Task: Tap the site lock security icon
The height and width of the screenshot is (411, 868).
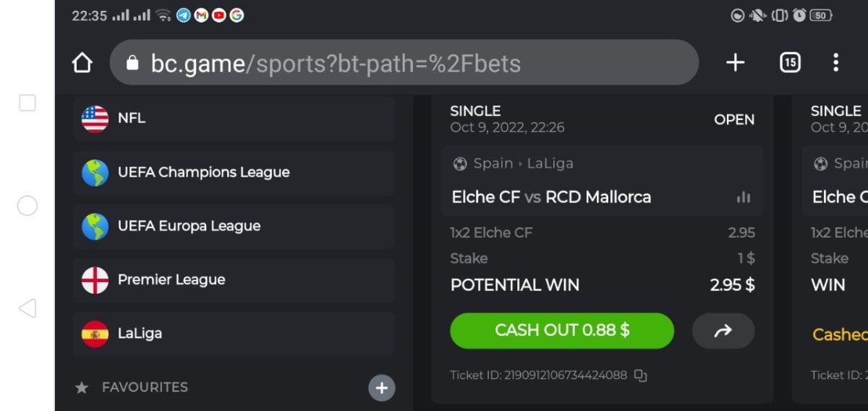Action: coord(132,64)
